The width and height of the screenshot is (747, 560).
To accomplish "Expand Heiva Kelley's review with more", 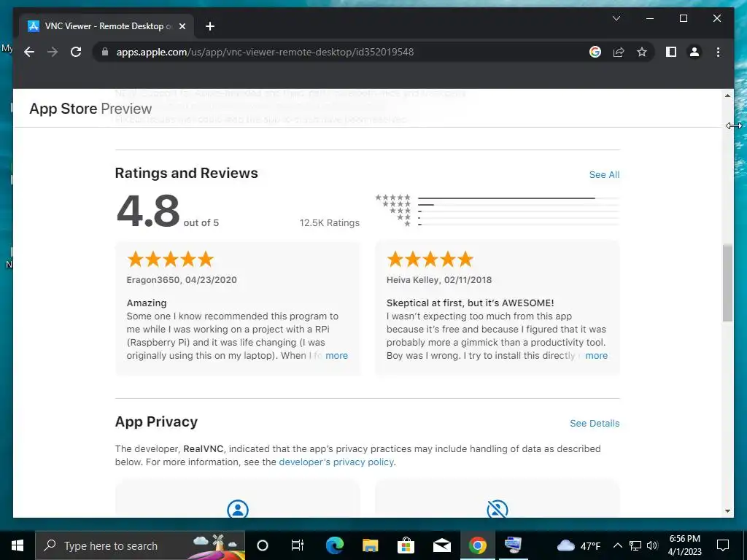I will click(597, 356).
